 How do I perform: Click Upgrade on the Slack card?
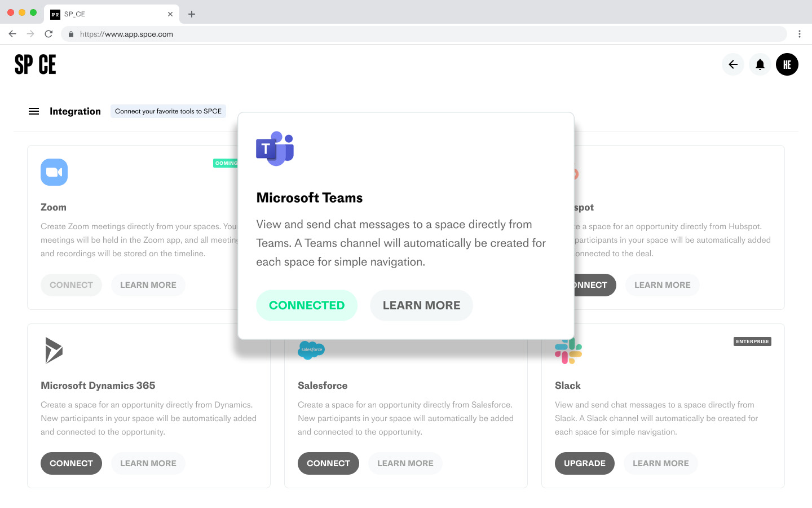[x=584, y=463]
